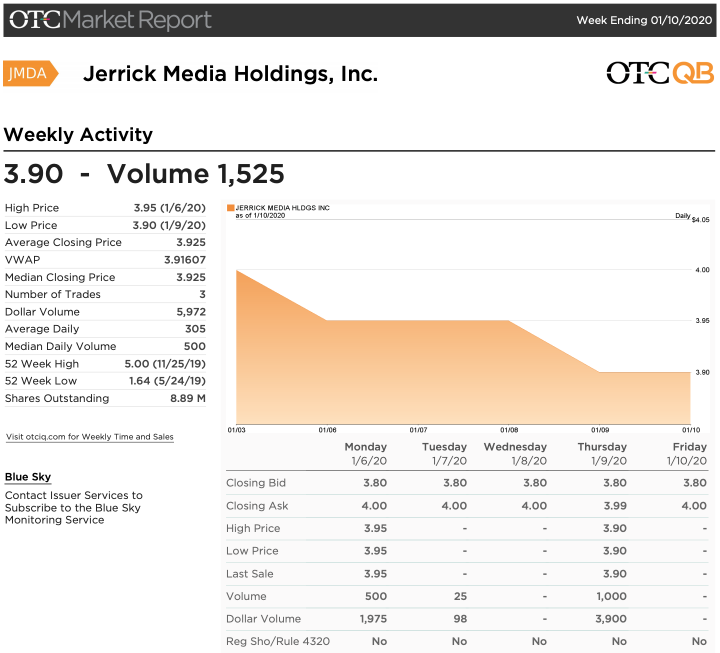Select Thursday's Dollar Volume value 3,900
Image resolution: width=720 pixels, height=653 pixels.
[611, 619]
